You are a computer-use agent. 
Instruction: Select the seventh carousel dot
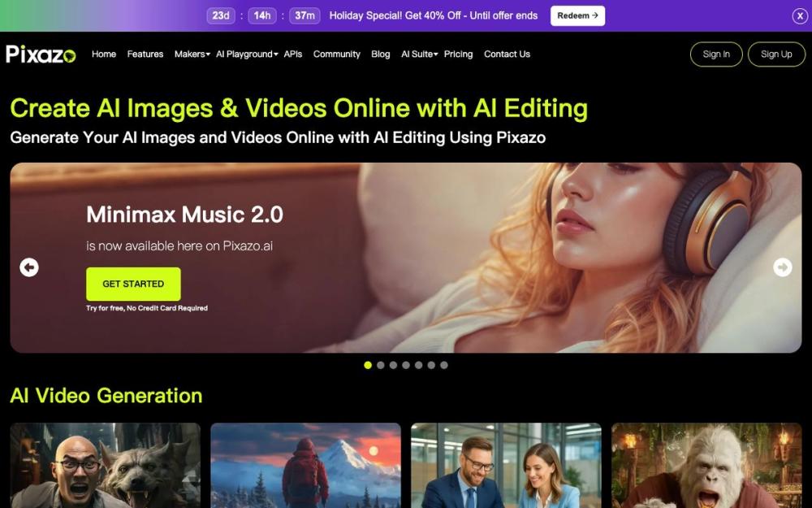[444, 365]
